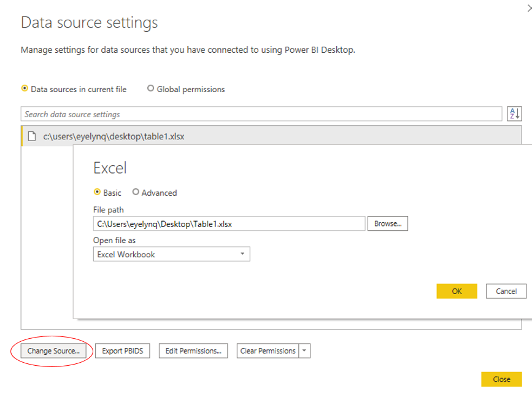Close the Data source settings dialog with X
This screenshot has width=532, height=402.
point(530,8)
